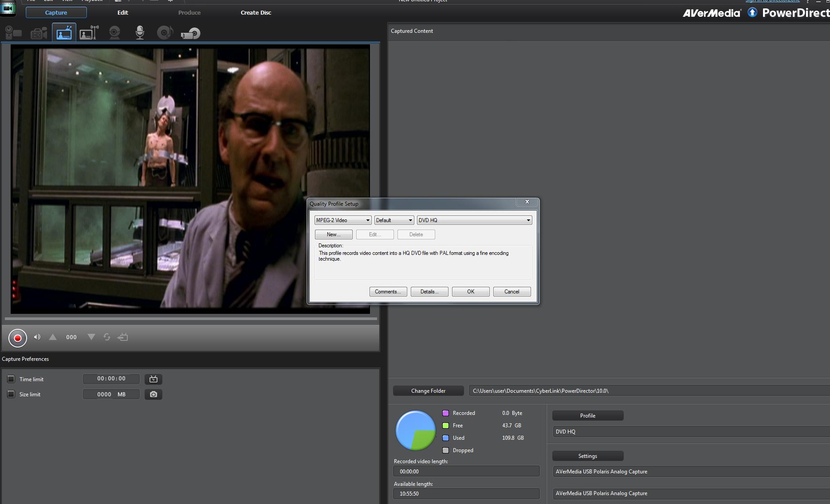
Task: Select capture from TV signal icon
Action: pyautogui.click(x=64, y=33)
